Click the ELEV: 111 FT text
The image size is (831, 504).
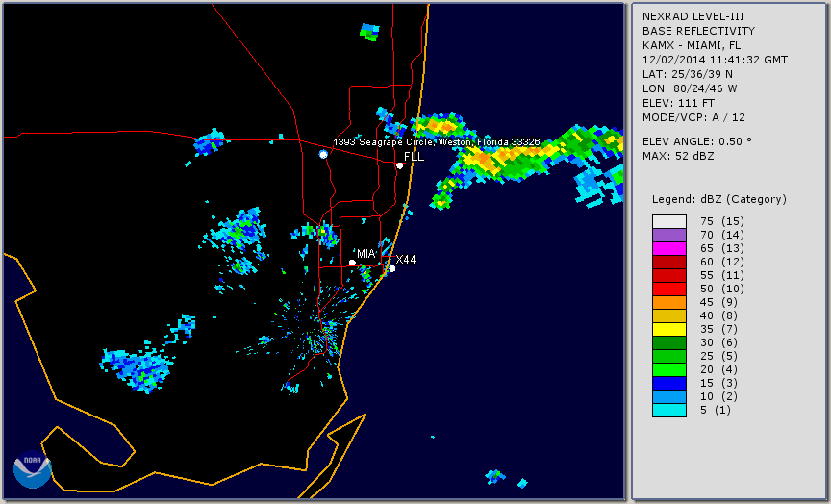pos(678,103)
